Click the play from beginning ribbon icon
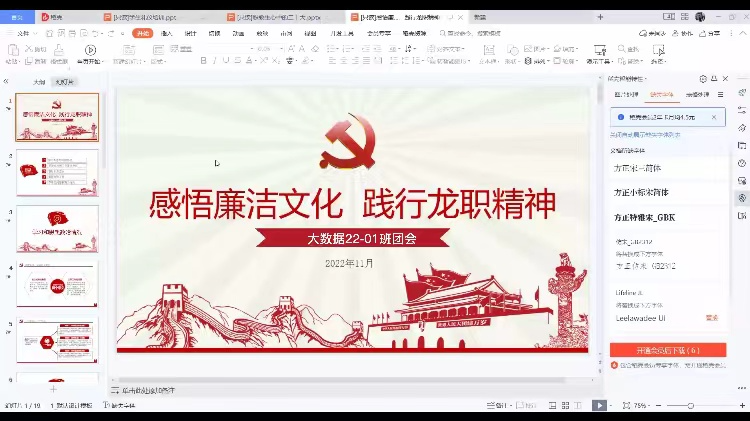 click(x=90, y=50)
